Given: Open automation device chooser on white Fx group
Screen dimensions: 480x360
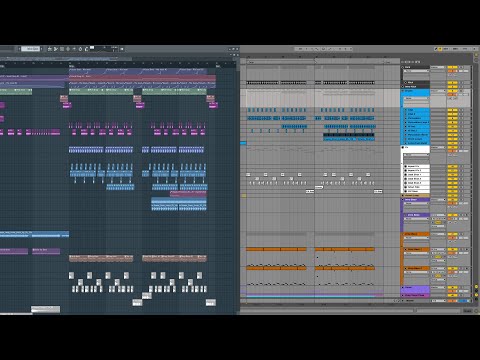Looking at the screenshot, I should [x=416, y=155].
